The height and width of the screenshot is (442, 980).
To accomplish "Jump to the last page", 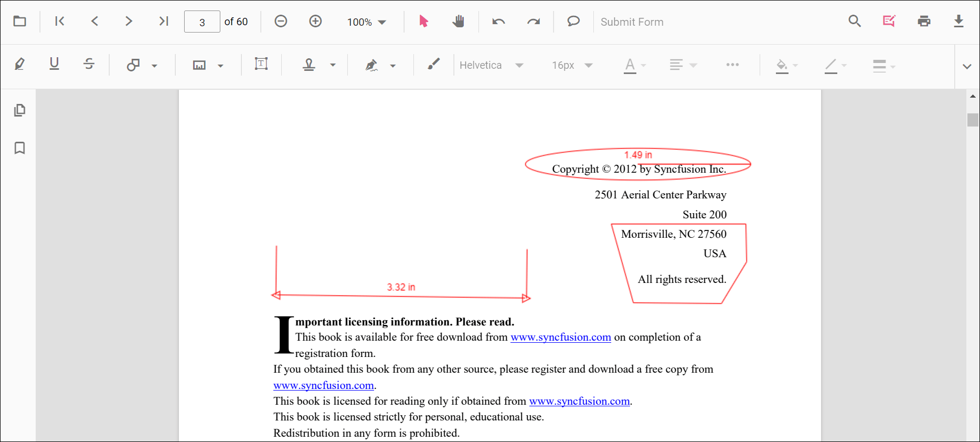I will (164, 22).
